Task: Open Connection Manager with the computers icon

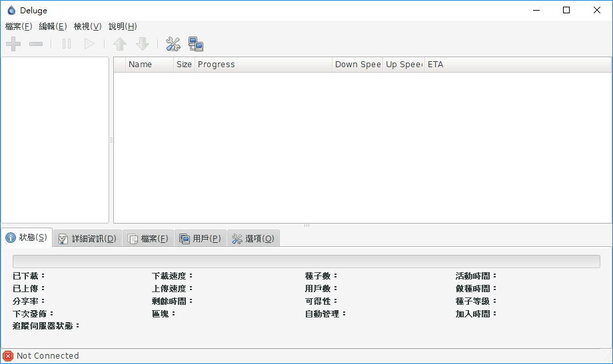Action: coord(195,44)
